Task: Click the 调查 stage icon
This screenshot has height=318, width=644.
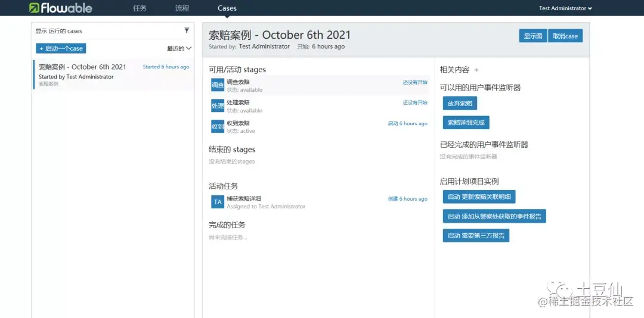Action: (x=218, y=85)
